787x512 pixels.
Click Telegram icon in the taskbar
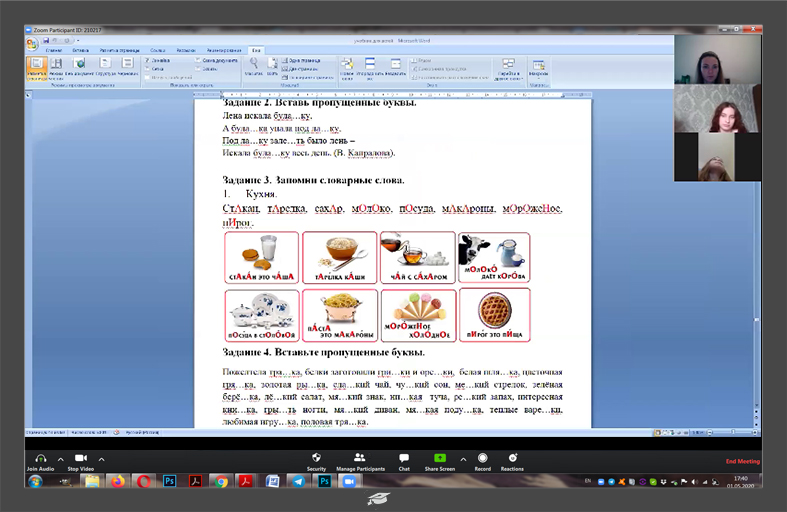(299, 482)
